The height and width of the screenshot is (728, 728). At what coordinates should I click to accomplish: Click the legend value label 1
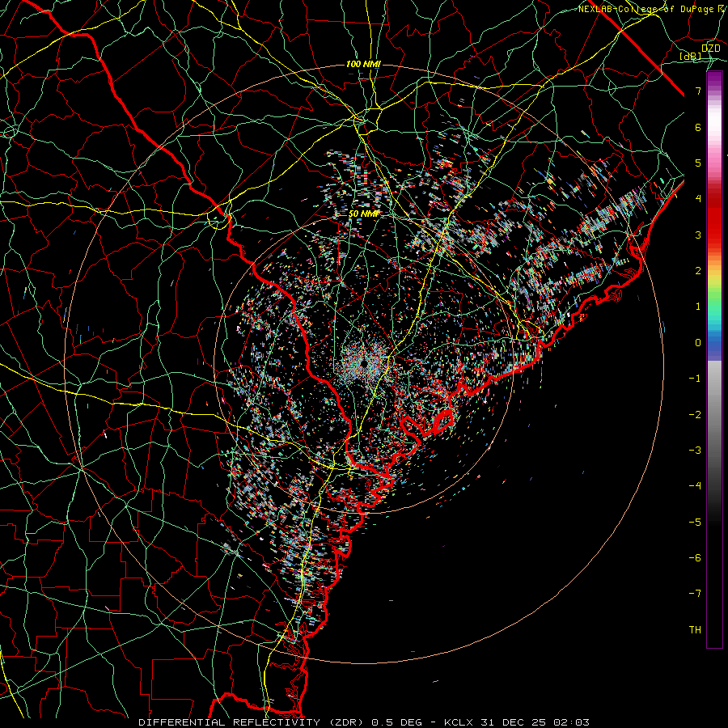point(698,307)
